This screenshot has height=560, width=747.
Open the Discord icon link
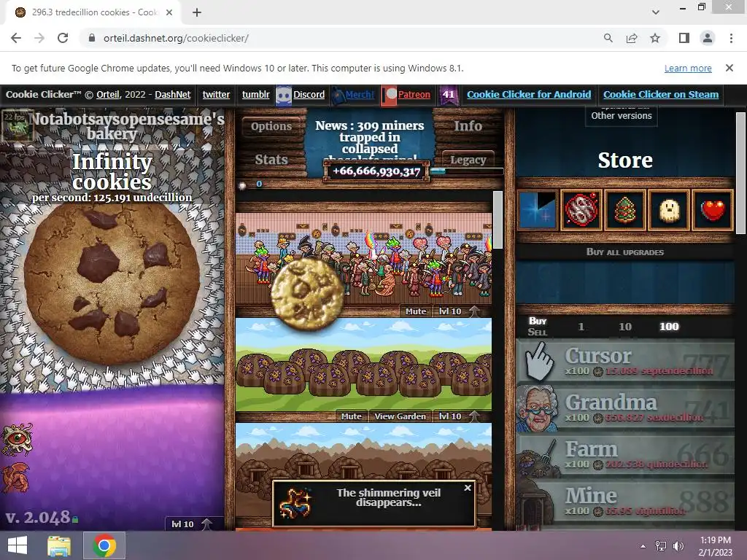click(x=284, y=96)
